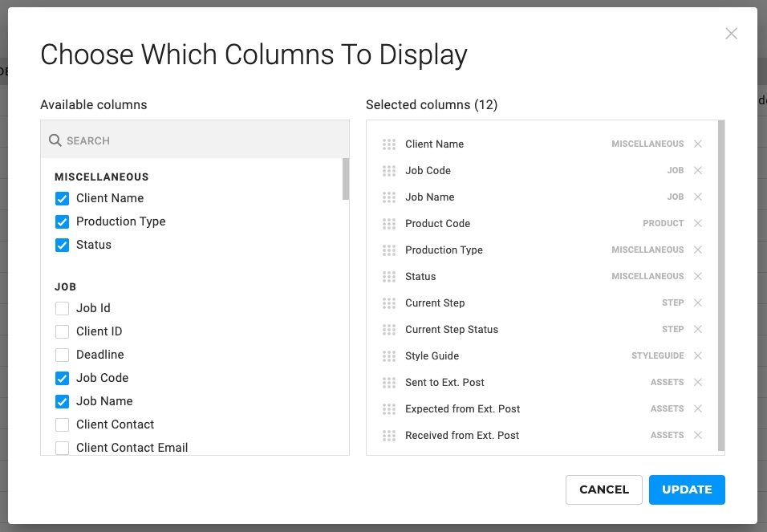Uncheck the Production Type checkbox
This screenshot has height=532, width=767.
tap(62, 222)
